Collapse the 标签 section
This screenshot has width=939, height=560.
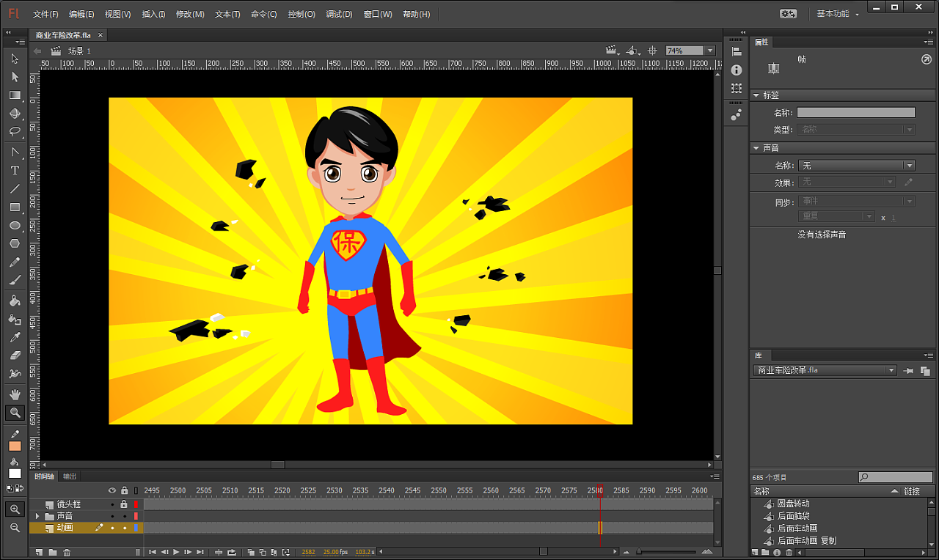tap(756, 95)
